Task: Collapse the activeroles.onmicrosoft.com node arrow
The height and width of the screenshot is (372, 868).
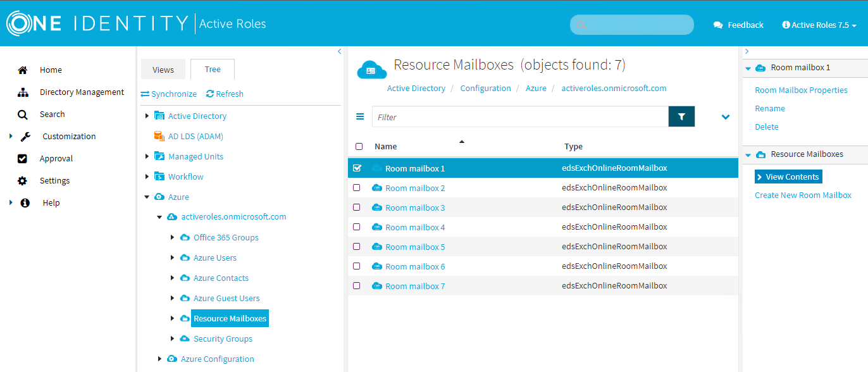Action: 159,217
